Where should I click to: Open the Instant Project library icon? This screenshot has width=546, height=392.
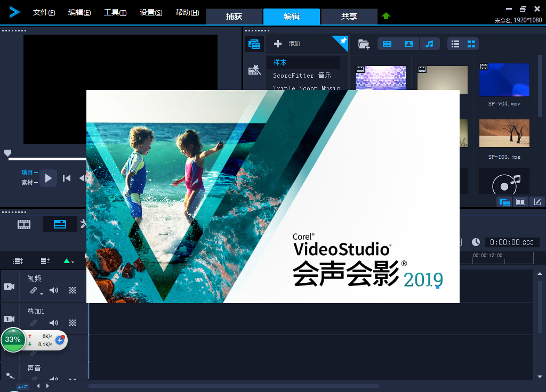(254, 70)
